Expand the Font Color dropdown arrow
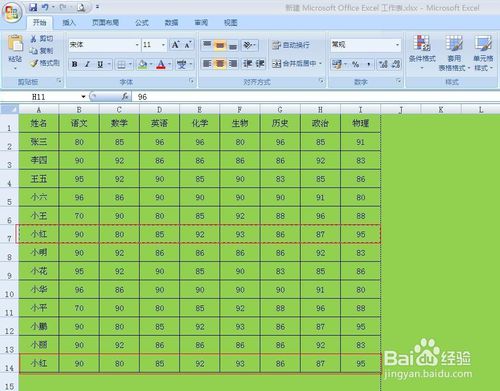The width and height of the screenshot is (500, 391). tap(170, 64)
